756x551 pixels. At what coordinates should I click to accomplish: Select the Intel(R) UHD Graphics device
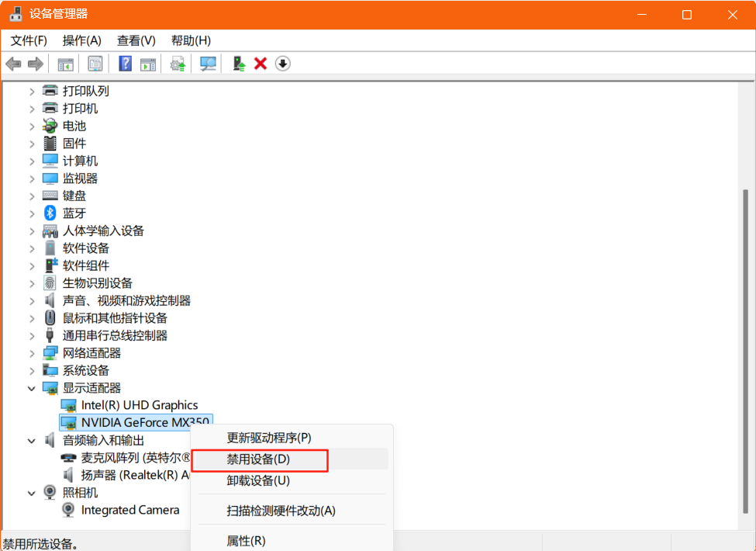click(x=140, y=405)
